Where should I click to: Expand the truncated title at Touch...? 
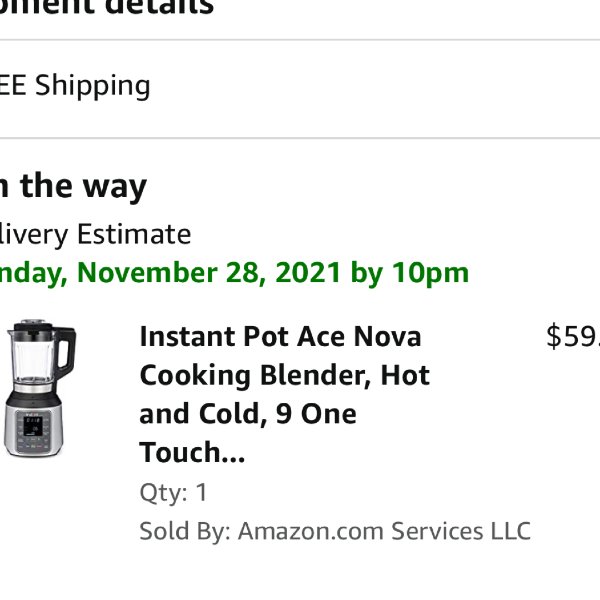[x=192, y=452]
